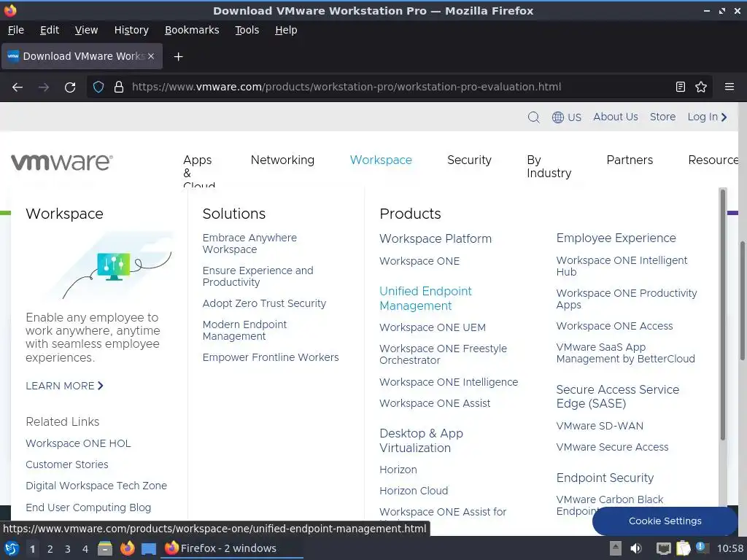Screen dimensions: 747x560
Task: Go back with the browser back arrow
Action: tap(18, 87)
